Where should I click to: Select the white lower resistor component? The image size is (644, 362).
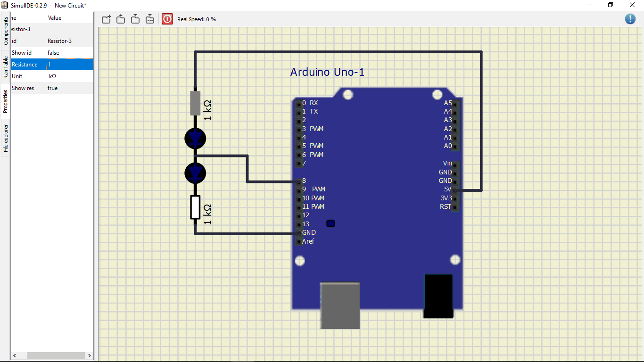pos(195,207)
